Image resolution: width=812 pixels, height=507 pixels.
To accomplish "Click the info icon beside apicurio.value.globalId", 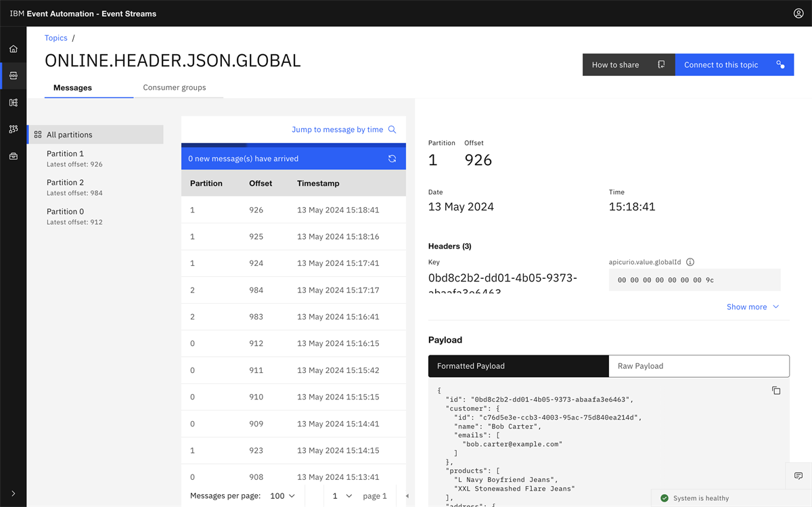I will click(x=690, y=262).
